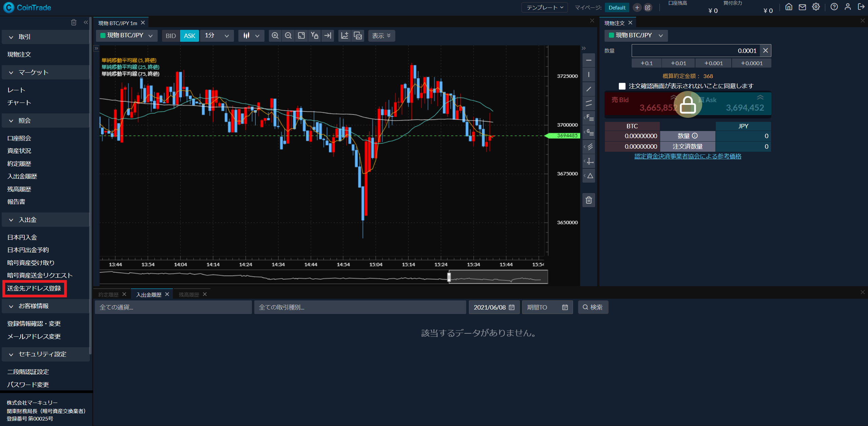Click the help question mark icon
The height and width of the screenshot is (426, 868).
tap(834, 7)
